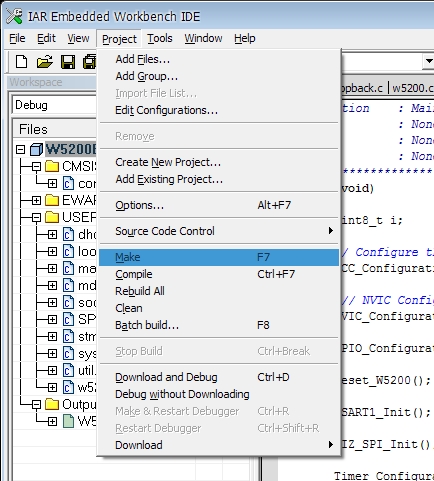434x481 pixels.
Task: Click the USER folder icon
Action: point(52,217)
